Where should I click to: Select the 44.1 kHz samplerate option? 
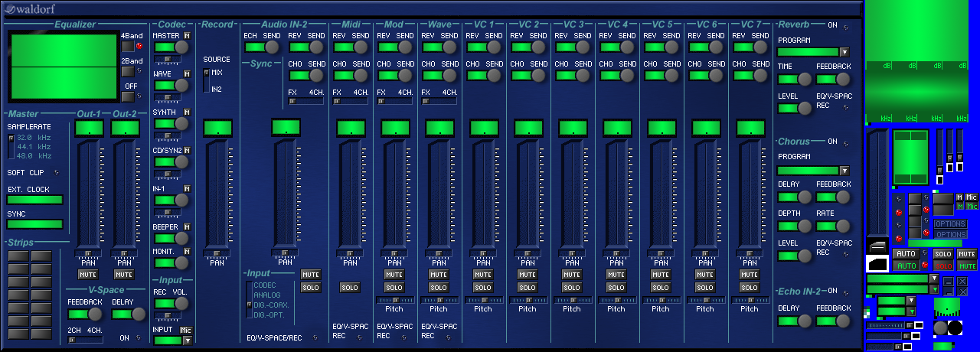click(x=34, y=146)
